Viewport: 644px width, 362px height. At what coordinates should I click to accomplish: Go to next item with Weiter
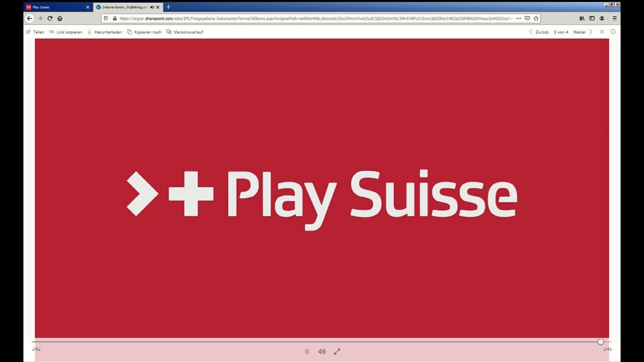pos(583,32)
